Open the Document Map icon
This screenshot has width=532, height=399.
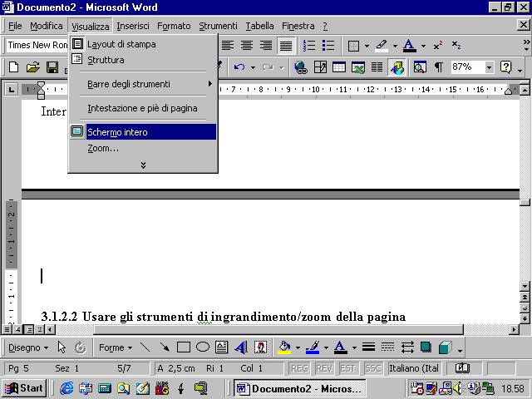419,67
